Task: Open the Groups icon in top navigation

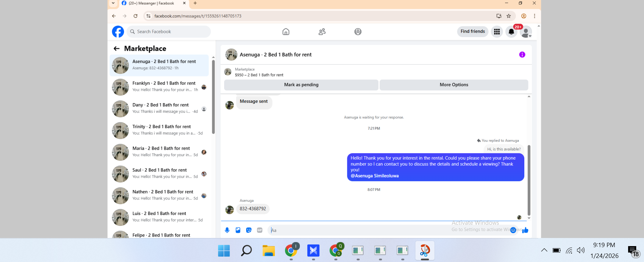Action: 358,32
